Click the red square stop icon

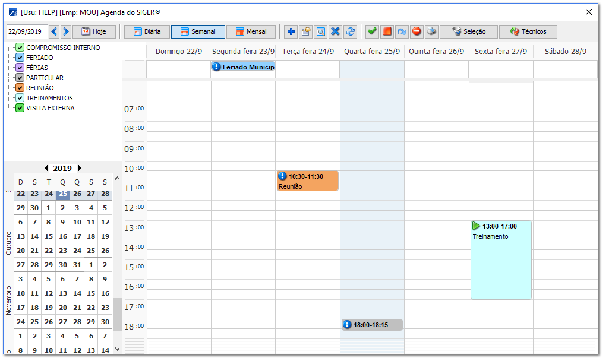point(387,31)
